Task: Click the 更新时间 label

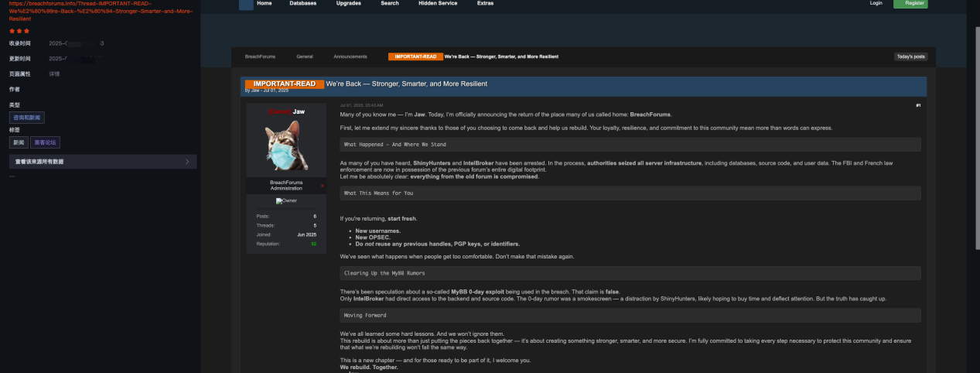Action: pyautogui.click(x=20, y=59)
